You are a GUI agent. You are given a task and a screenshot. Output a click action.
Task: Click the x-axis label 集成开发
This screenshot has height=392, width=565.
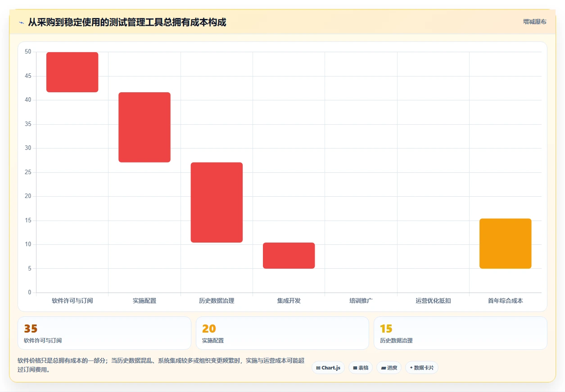(x=289, y=301)
